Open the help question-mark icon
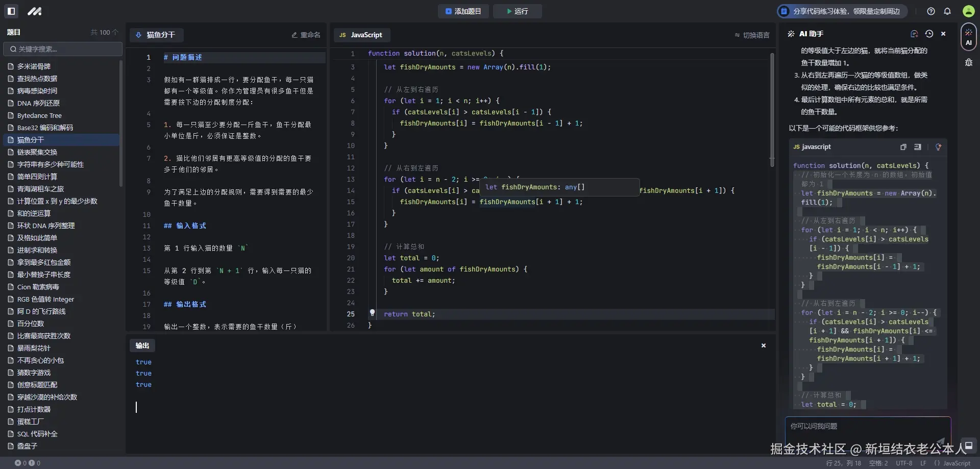The height and width of the screenshot is (469, 980). pyautogui.click(x=931, y=11)
